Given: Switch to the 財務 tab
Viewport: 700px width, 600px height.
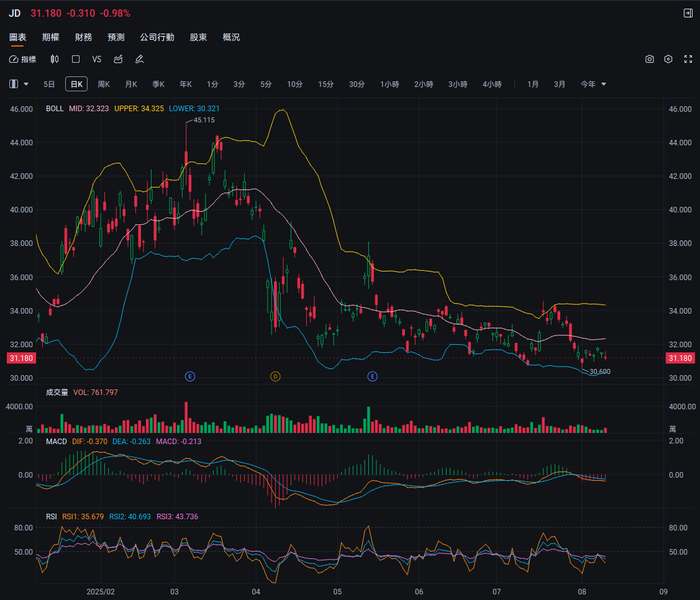Looking at the screenshot, I should pos(83,37).
